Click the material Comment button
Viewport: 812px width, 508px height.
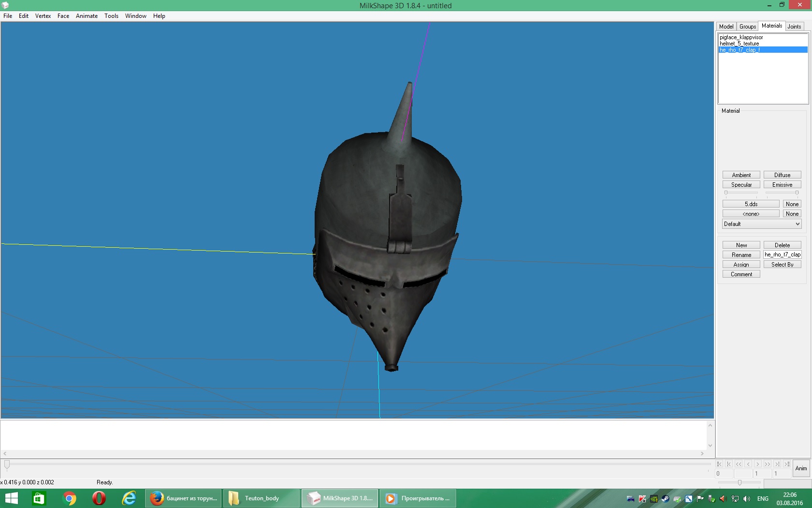[x=741, y=274]
